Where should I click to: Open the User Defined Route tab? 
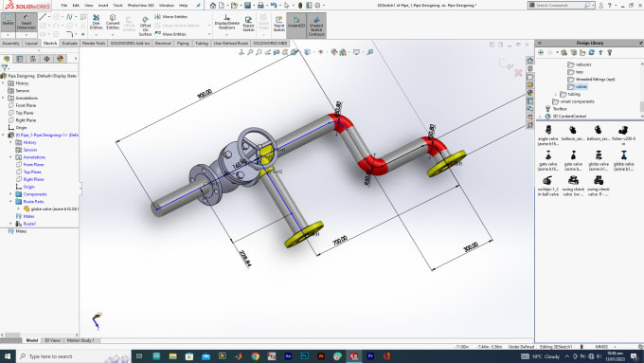point(231,44)
